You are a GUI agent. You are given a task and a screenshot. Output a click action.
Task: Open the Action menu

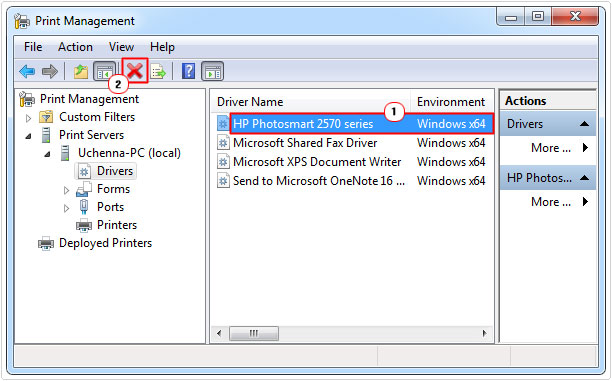tap(75, 47)
